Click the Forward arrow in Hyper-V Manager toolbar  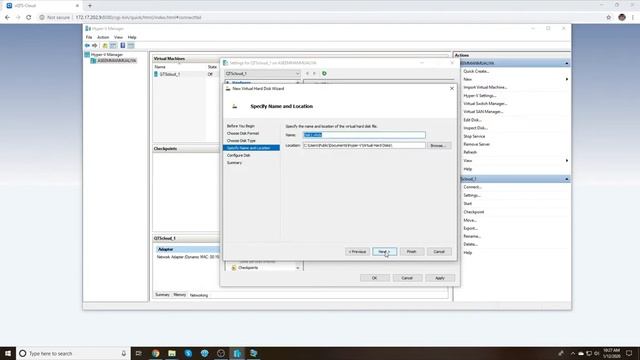point(95,45)
